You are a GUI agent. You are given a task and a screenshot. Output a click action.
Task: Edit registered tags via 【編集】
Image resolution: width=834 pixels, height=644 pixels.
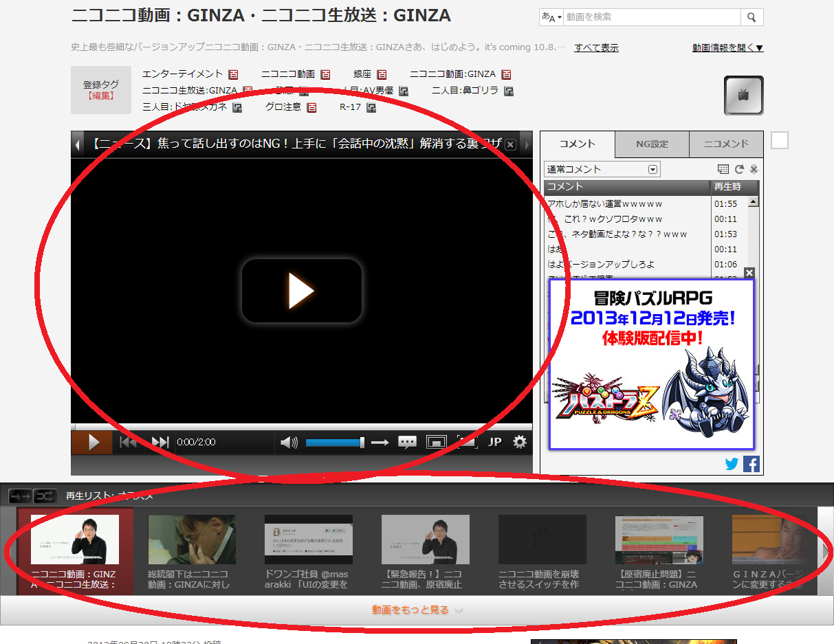101,96
